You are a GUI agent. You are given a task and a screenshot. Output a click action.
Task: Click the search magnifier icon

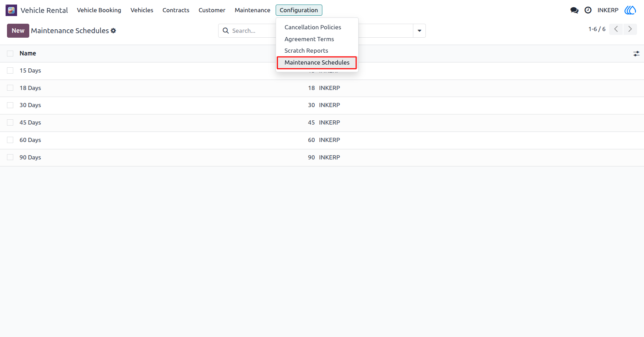pos(226,31)
